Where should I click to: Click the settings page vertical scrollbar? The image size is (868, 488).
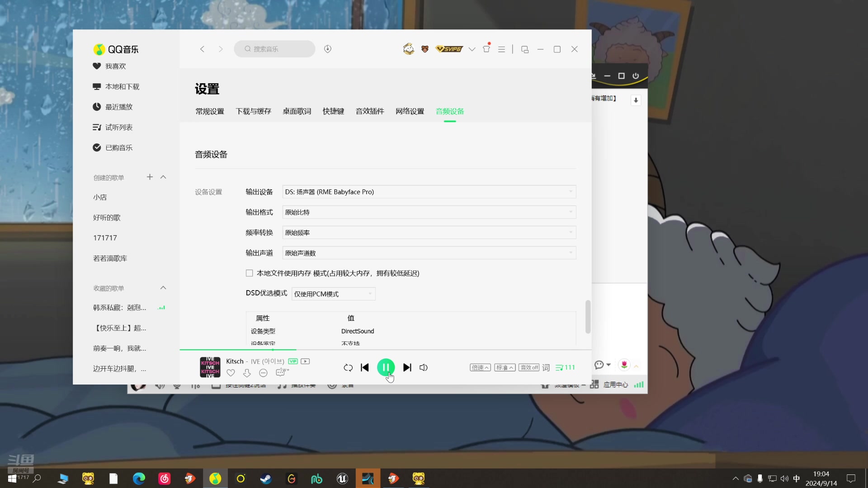588,316
